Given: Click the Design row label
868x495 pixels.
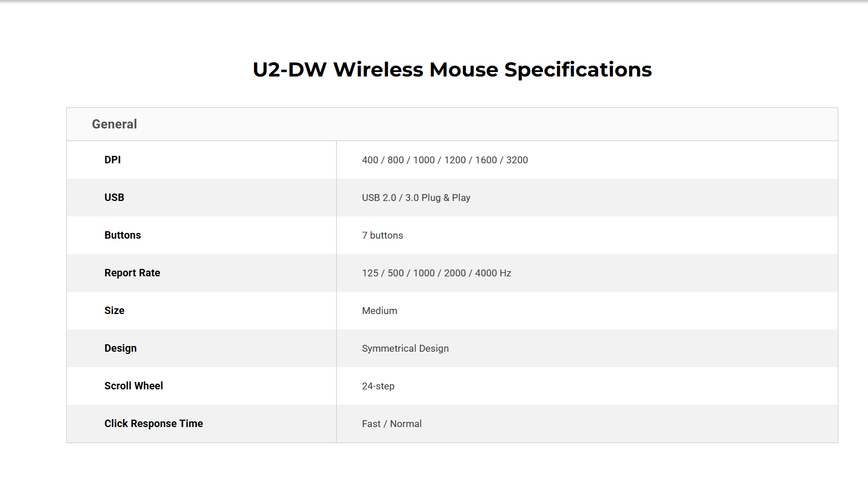Looking at the screenshot, I should pyautogui.click(x=120, y=348).
